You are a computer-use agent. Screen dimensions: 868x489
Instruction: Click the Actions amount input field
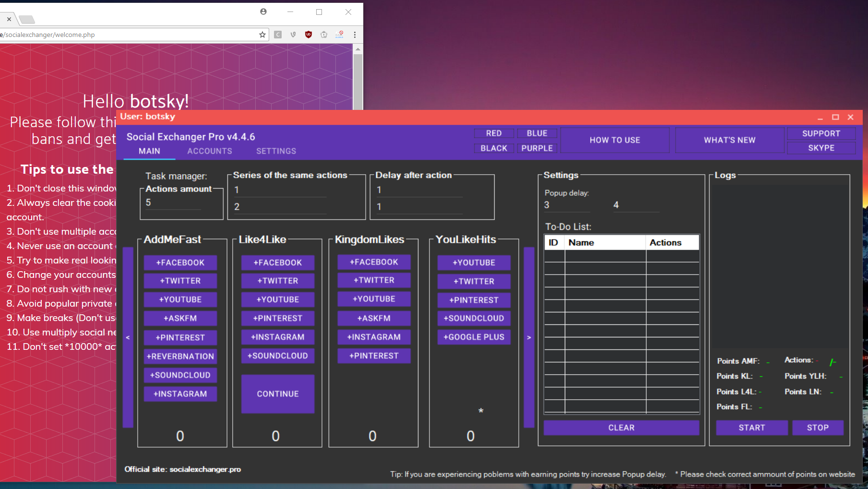point(173,203)
